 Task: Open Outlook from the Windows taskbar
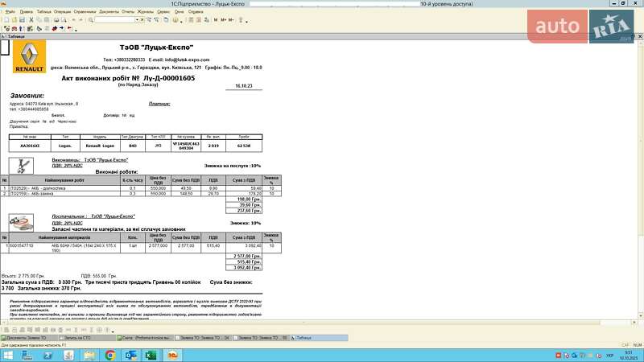[x=130, y=355]
